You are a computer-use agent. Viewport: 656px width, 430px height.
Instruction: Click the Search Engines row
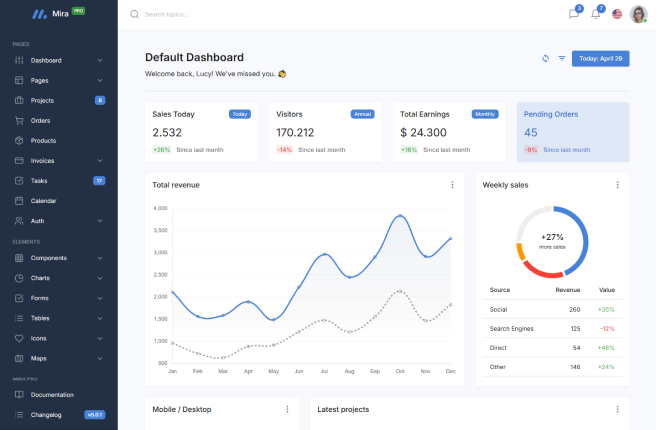552,328
